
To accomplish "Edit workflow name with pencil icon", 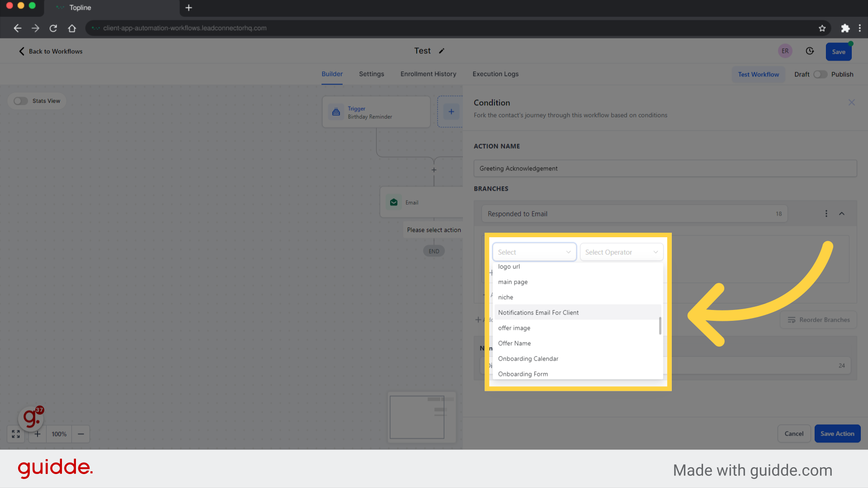I will (442, 51).
